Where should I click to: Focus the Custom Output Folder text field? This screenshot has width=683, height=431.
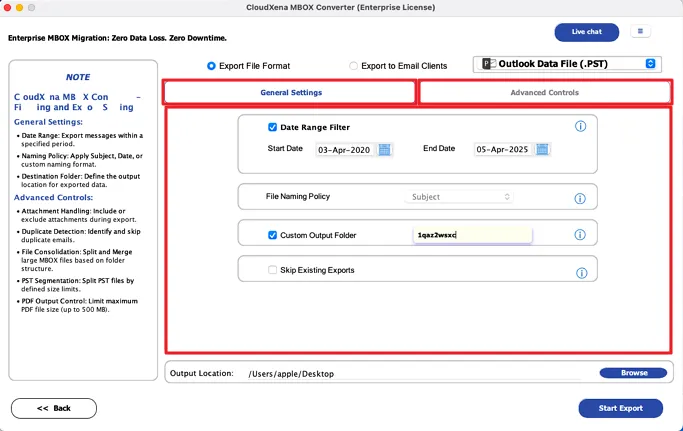pyautogui.click(x=473, y=235)
